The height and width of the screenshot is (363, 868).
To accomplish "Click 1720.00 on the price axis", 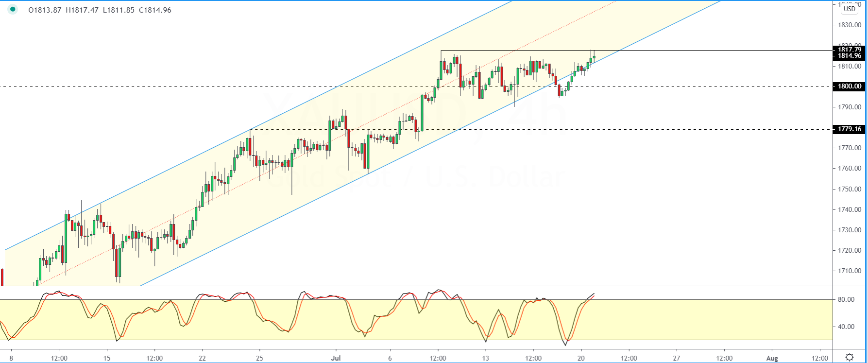I will click(x=850, y=250).
